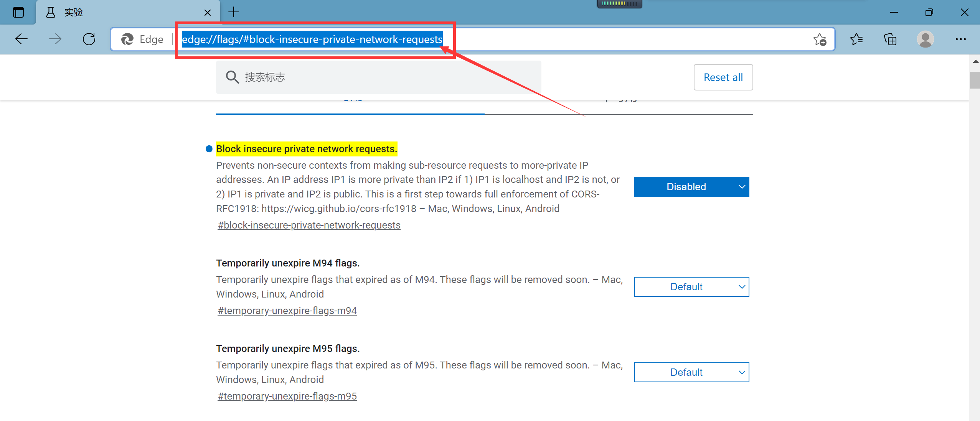Click the scrollbar up arrow
This screenshot has width=980, height=421.
click(x=975, y=61)
